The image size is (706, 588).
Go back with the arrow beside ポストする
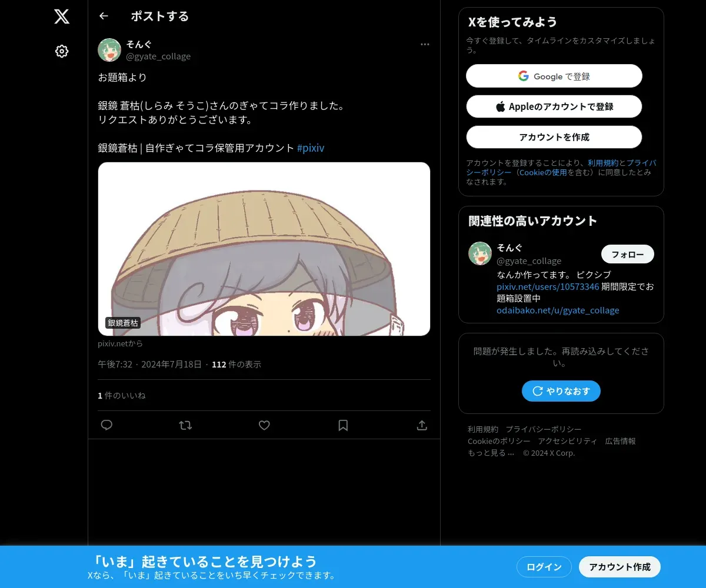104,16
